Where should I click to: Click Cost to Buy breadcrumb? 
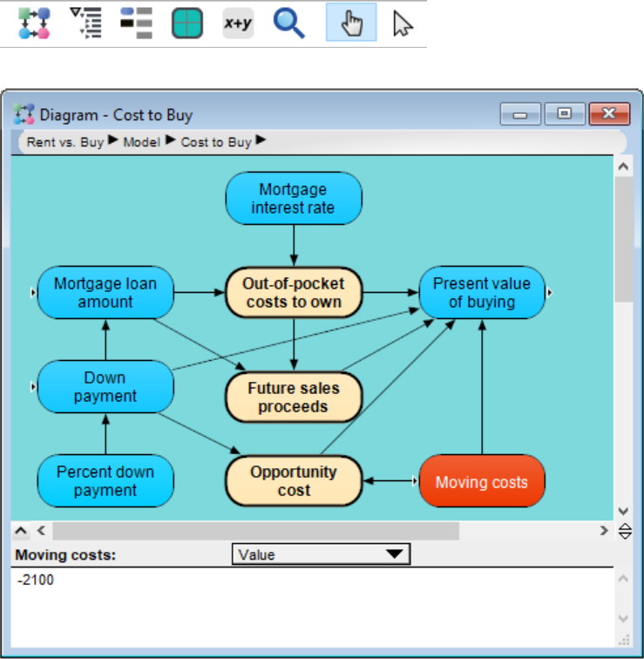coord(216,142)
